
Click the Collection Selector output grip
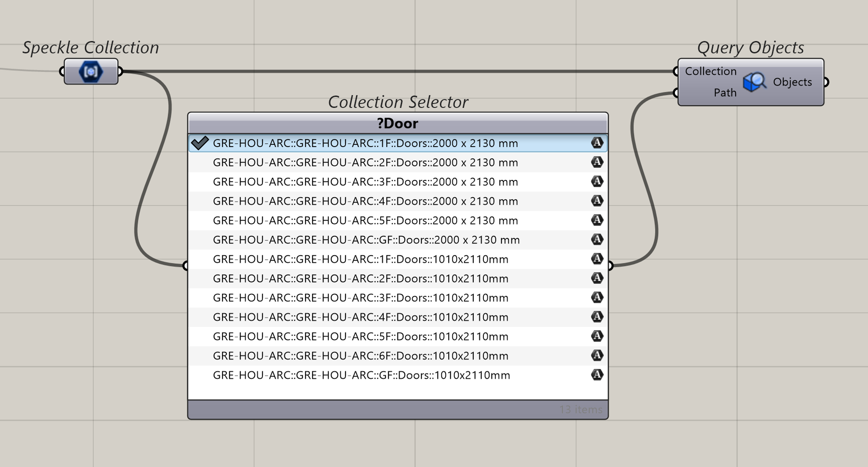coord(611,266)
